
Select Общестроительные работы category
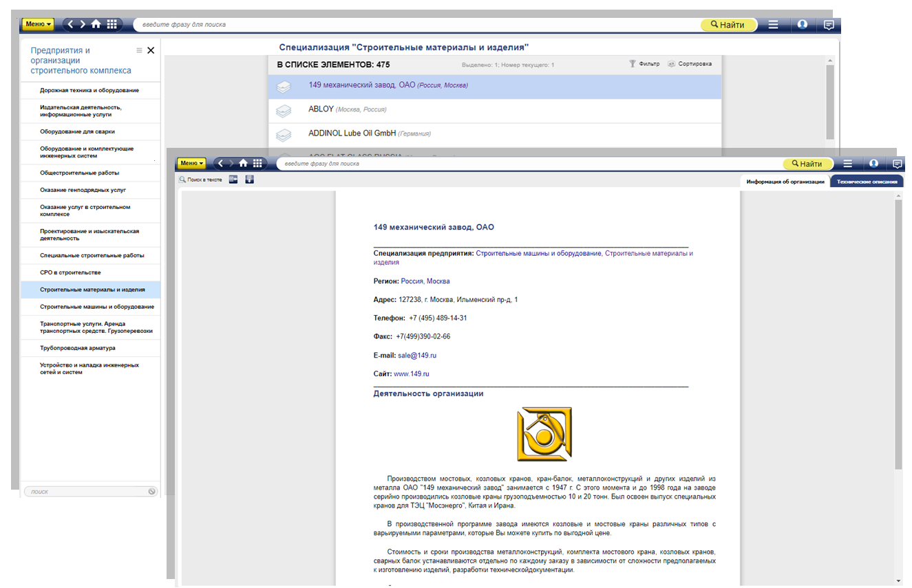[x=90, y=173]
